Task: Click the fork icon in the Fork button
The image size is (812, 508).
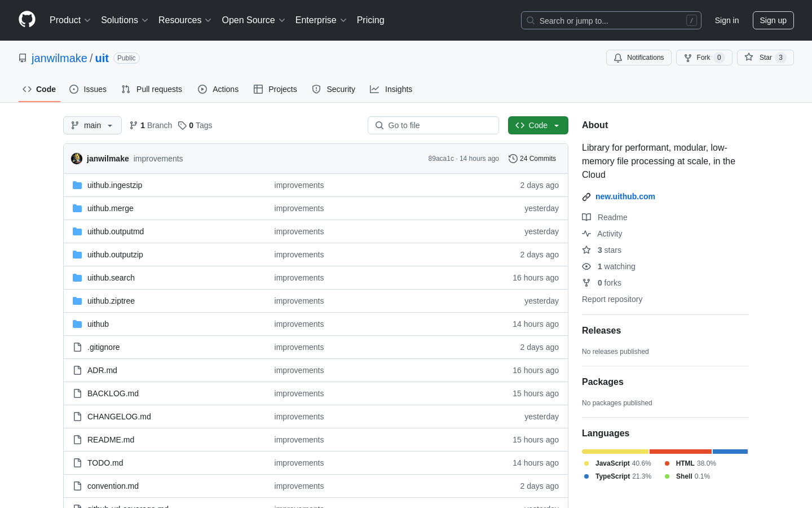Action: [x=688, y=58]
